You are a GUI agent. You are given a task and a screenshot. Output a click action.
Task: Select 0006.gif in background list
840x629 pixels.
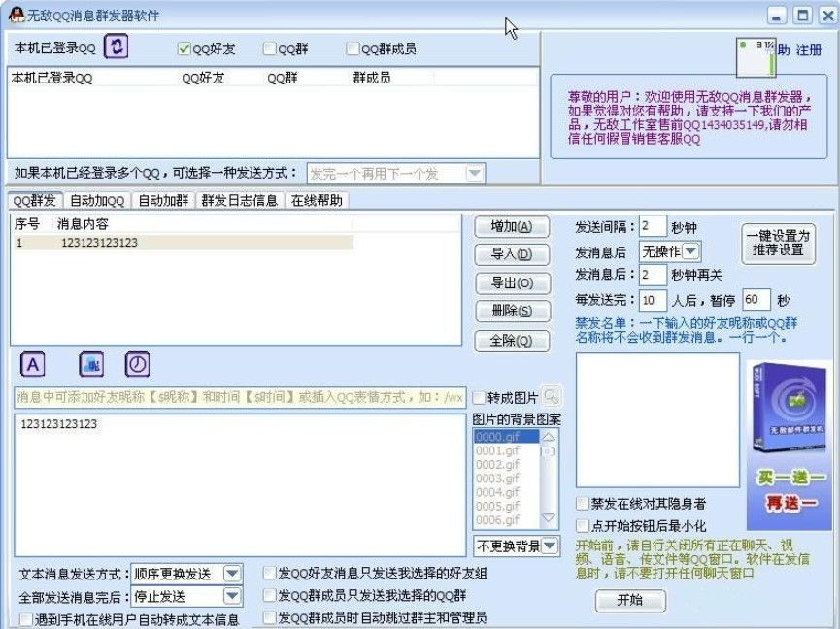coord(506,519)
